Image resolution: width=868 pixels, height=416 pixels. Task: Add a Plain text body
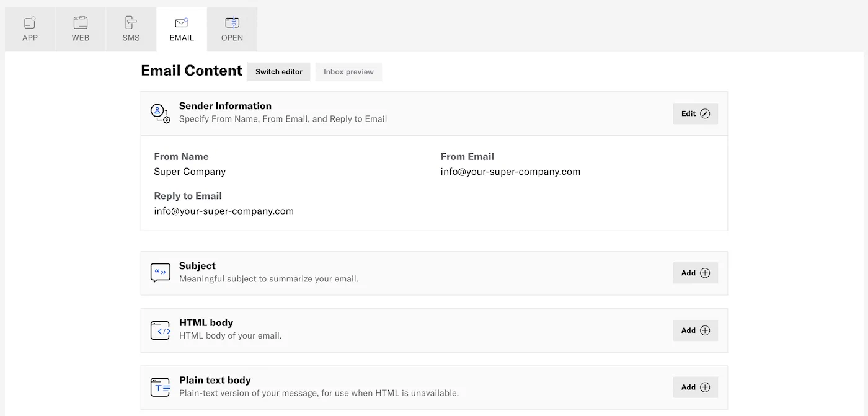[x=695, y=387]
